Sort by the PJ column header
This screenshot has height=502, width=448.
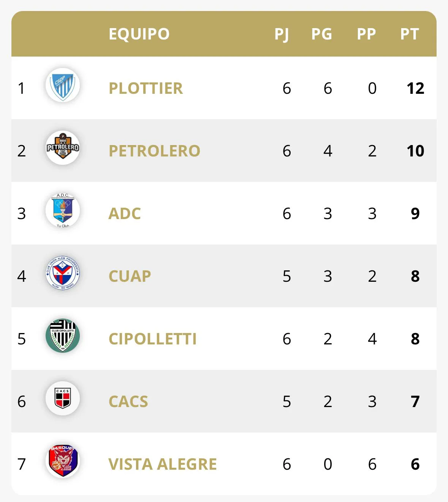pyautogui.click(x=282, y=34)
